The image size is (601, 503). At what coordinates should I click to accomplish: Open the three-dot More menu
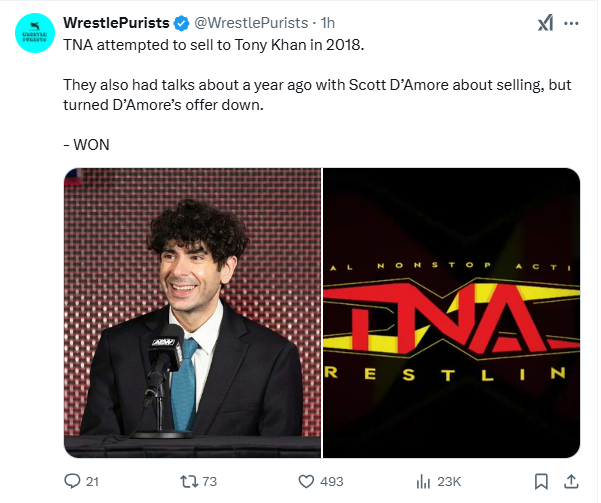coord(572,24)
